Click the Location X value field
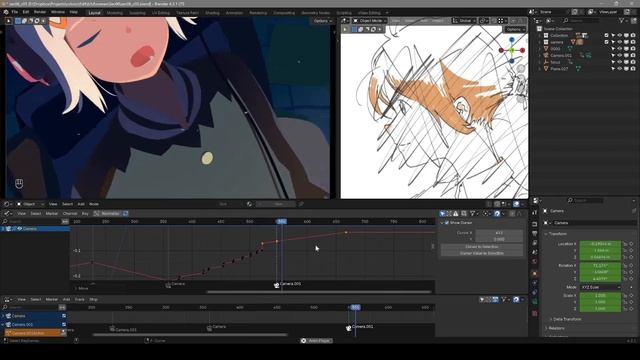640x360 pixels. point(600,244)
